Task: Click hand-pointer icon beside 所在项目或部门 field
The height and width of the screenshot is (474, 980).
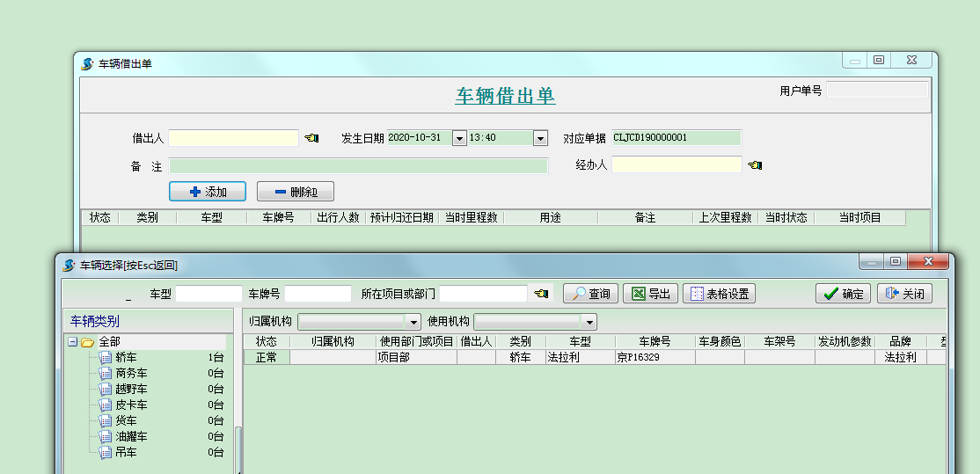Action: click(x=541, y=294)
